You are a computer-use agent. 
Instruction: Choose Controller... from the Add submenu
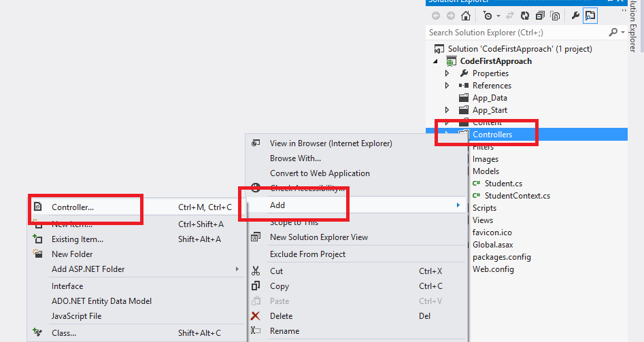[73, 207]
